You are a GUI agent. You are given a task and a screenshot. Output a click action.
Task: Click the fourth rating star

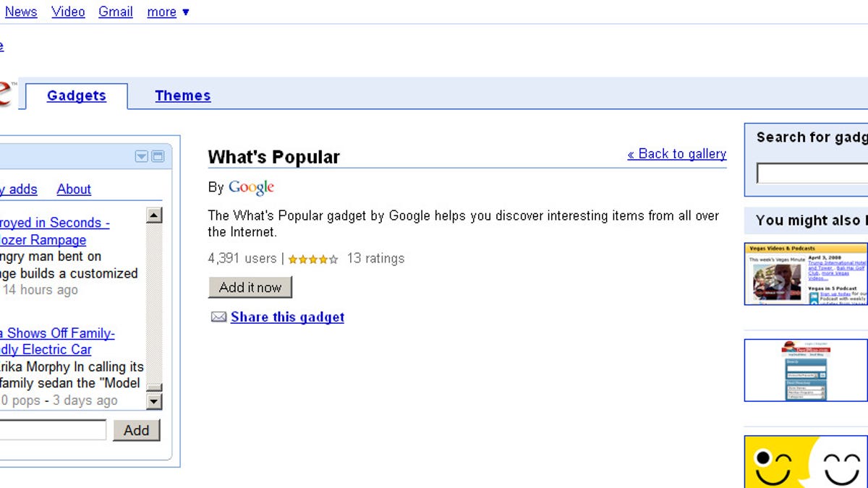pos(323,258)
